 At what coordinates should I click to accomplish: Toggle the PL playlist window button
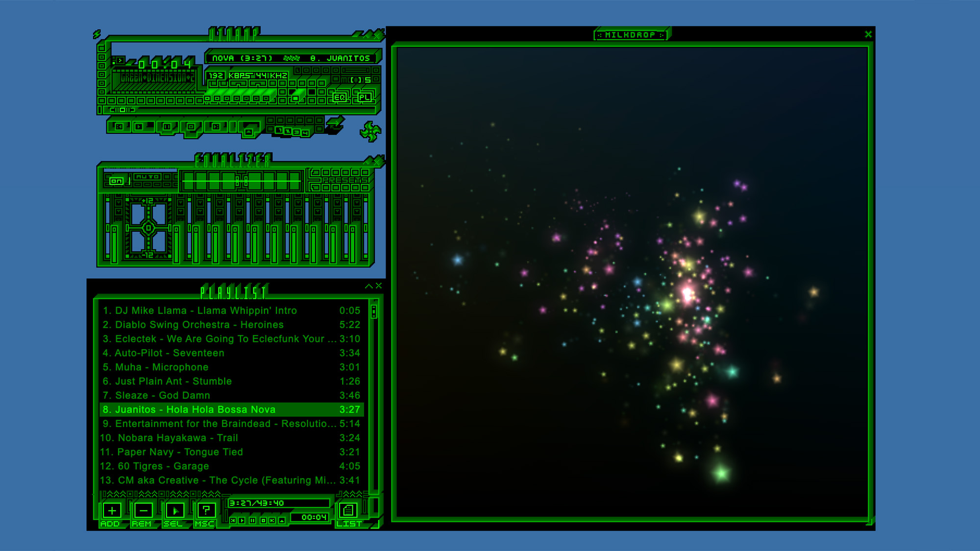pos(364,97)
